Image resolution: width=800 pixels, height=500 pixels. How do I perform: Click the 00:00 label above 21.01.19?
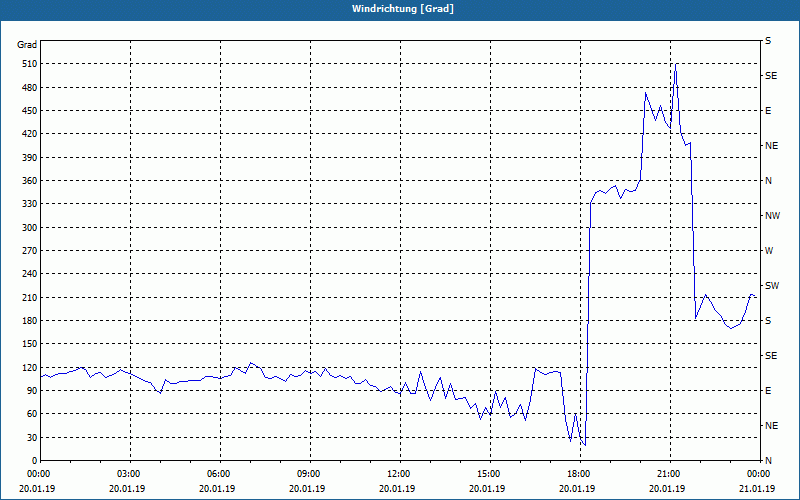click(x=759, y=474)
